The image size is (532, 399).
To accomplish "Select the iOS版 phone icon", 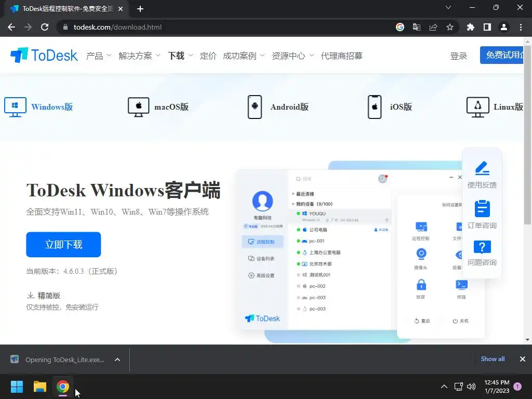I will (375, 107).
